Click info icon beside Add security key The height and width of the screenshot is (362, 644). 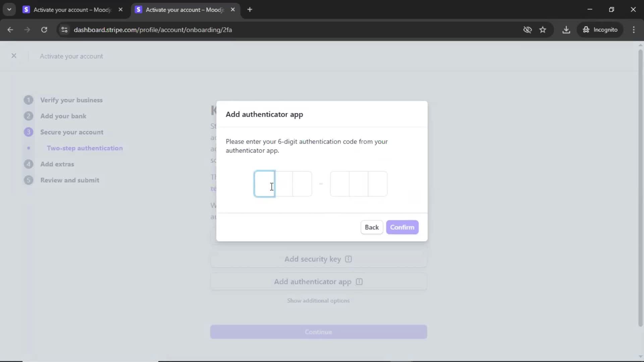(348, 259)
